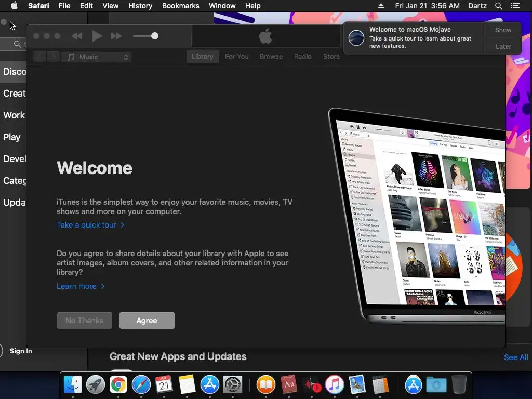Click the No Thanks button

point(85,321)
